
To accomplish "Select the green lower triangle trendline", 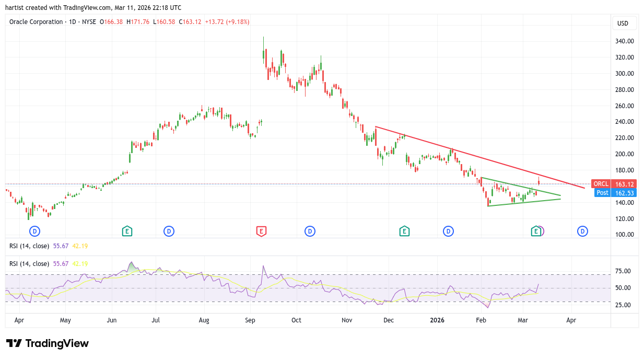I will click(522, 203).
